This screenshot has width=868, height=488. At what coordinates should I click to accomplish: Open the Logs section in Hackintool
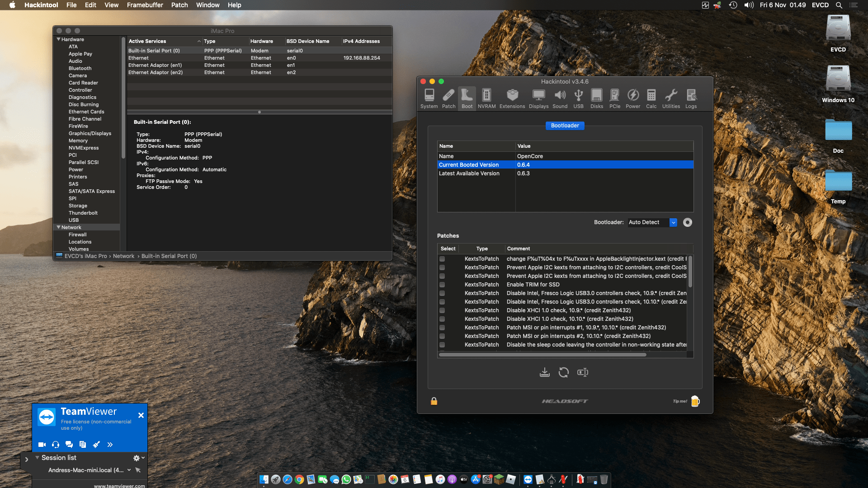[x=691, y=99]
